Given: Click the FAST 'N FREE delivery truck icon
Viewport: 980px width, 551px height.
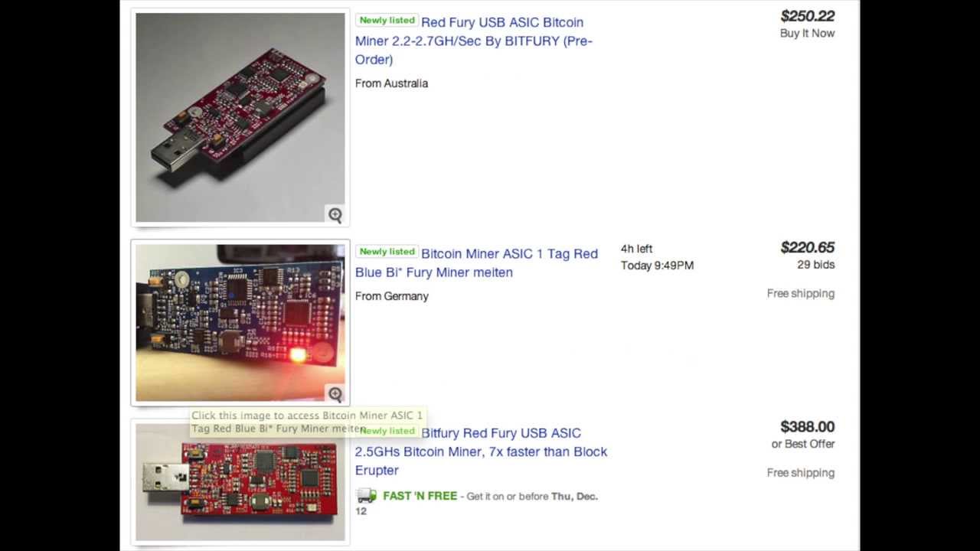Looking at the screenshot, I should point(367,496).
